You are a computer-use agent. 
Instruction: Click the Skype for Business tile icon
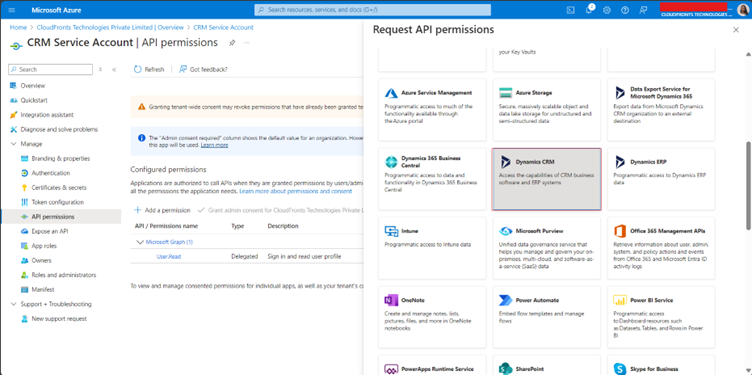click(x=620, y=368)
